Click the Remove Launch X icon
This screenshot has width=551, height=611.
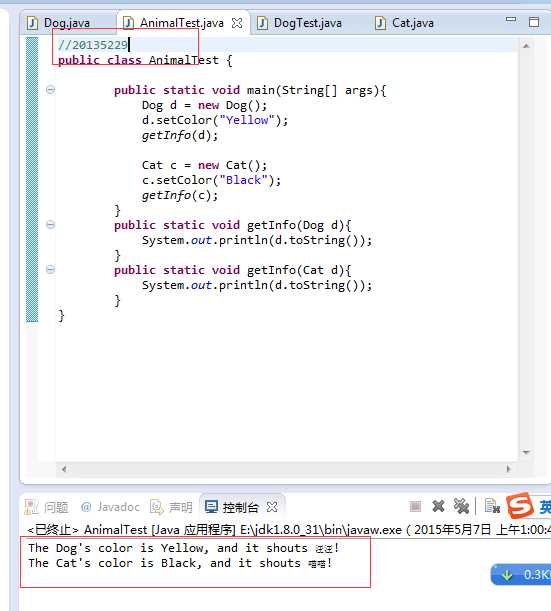click(438, 507)
